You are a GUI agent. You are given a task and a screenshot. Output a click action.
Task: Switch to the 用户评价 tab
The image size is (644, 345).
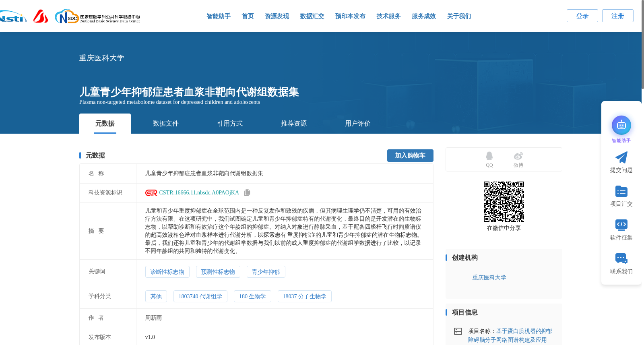click(358, 124)
